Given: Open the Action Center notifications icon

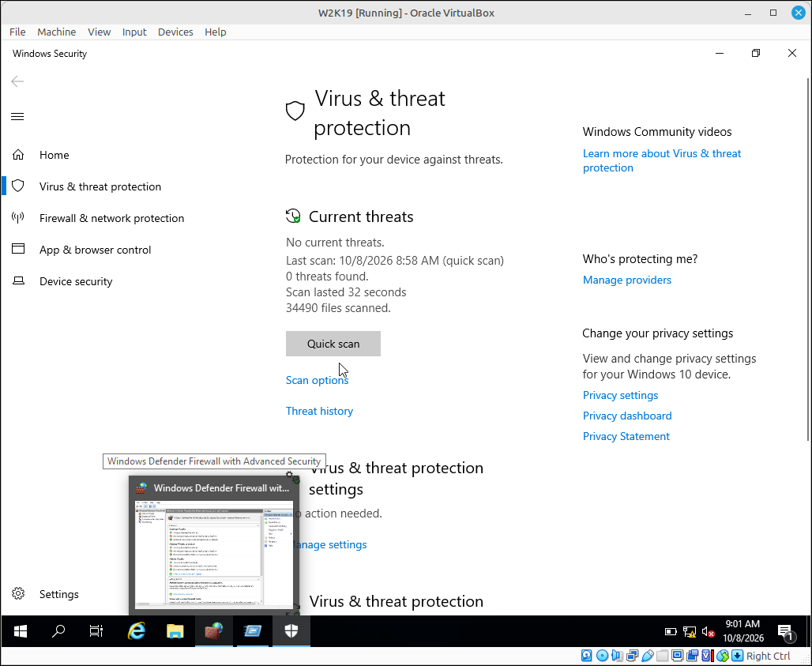Looking at the screenshot, I should coord(786,632).
